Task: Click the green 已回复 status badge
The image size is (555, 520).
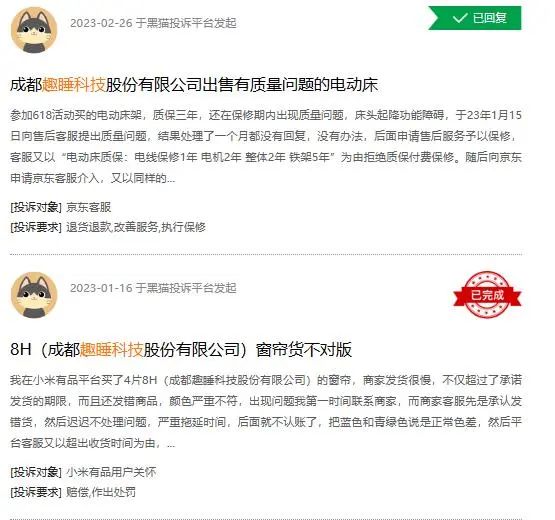Action: (x=475, y=18)
